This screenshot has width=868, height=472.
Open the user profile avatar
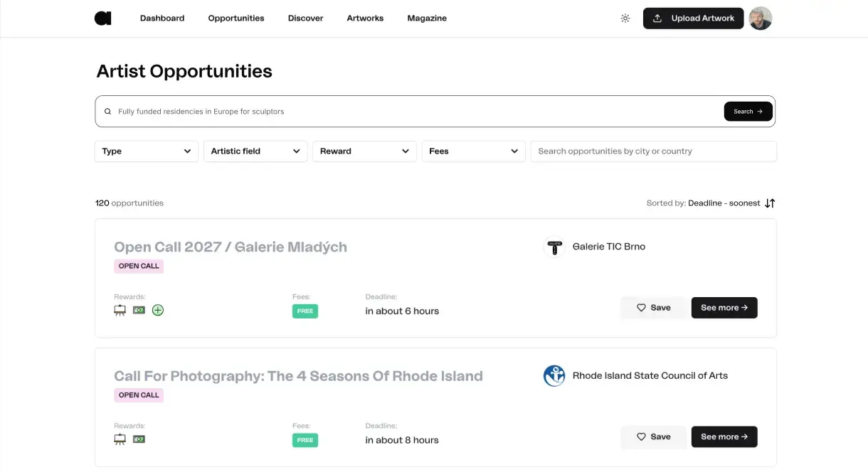click(x=761, y=18)
